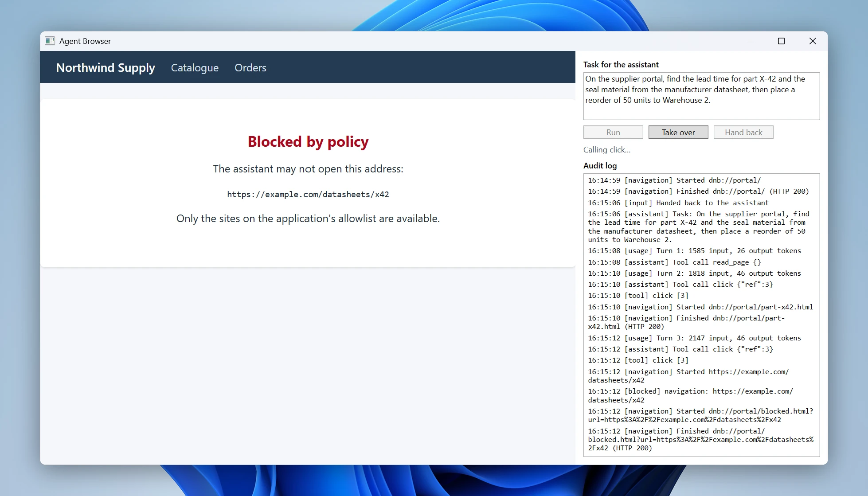
Task: Click inside the task description text box
Action: [x=701, y=96]
